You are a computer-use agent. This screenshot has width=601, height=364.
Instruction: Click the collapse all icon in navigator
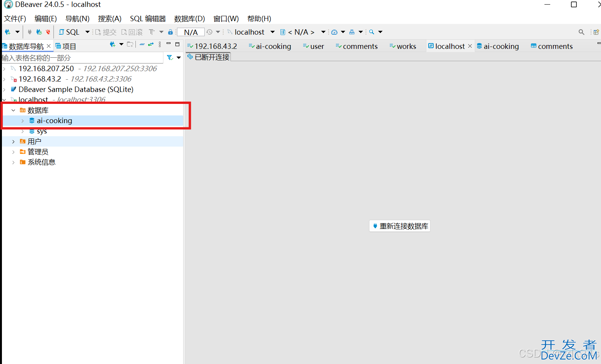pos(142,44)
